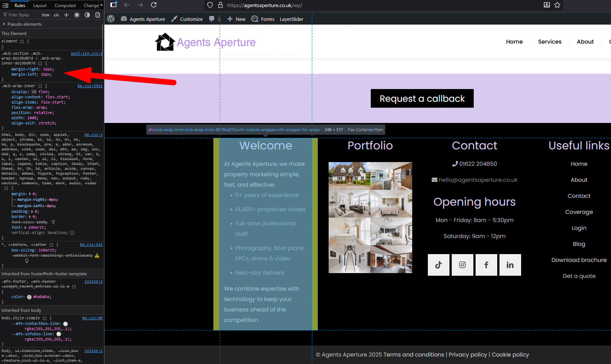This screenshot has height=364, width=611.
Task: Open the sidebar tabs overflow dropdown
Action: (101, 5)
